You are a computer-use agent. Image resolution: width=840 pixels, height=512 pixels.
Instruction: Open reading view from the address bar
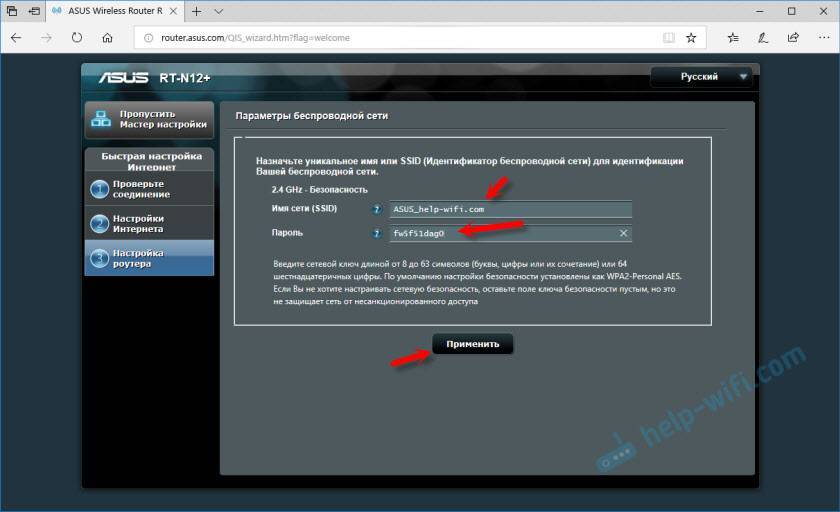pos(669,38)
